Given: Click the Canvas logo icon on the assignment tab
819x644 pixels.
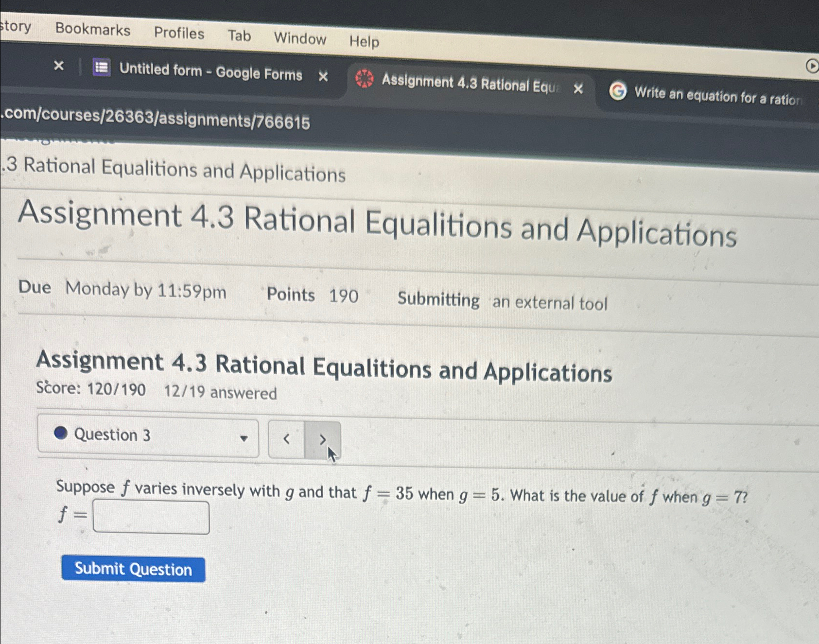Looking at the screenshot, I should [x=364, y=78].
